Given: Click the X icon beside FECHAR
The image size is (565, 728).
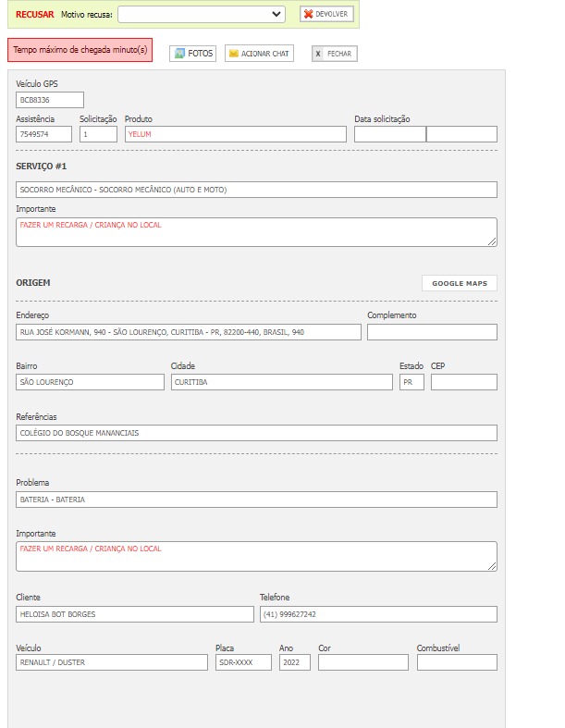Looking at the screenshot, I should [x=318, y=54].
